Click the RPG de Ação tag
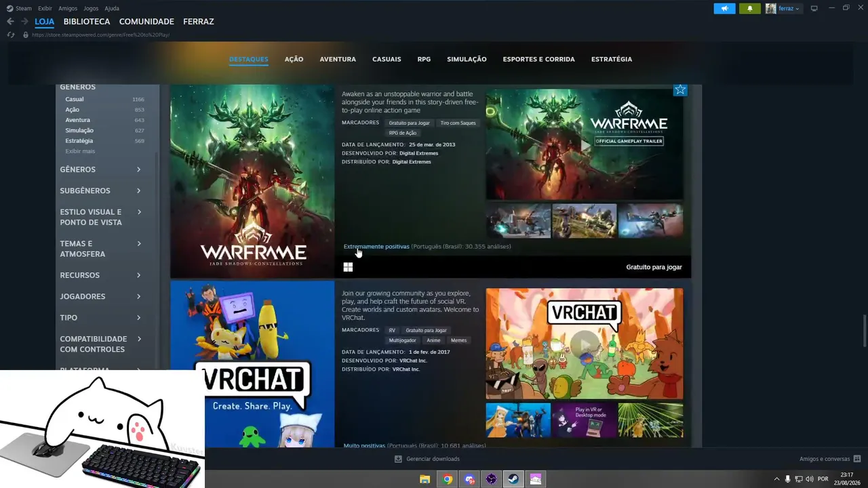The image size is (868, 488). [x=403, y=133]
